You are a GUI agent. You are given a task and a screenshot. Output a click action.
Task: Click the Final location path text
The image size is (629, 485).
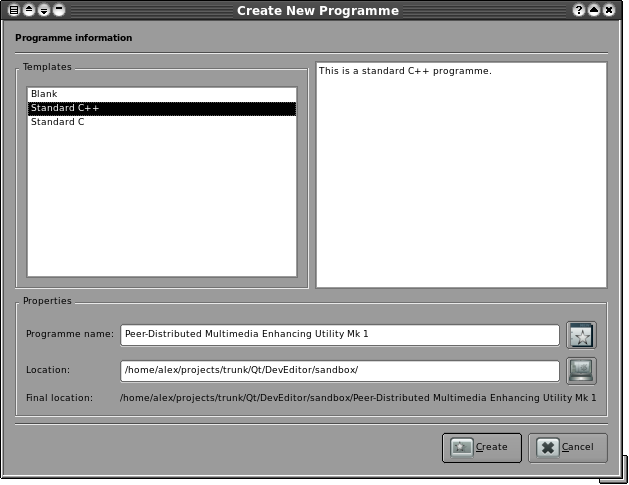(358, 398)
